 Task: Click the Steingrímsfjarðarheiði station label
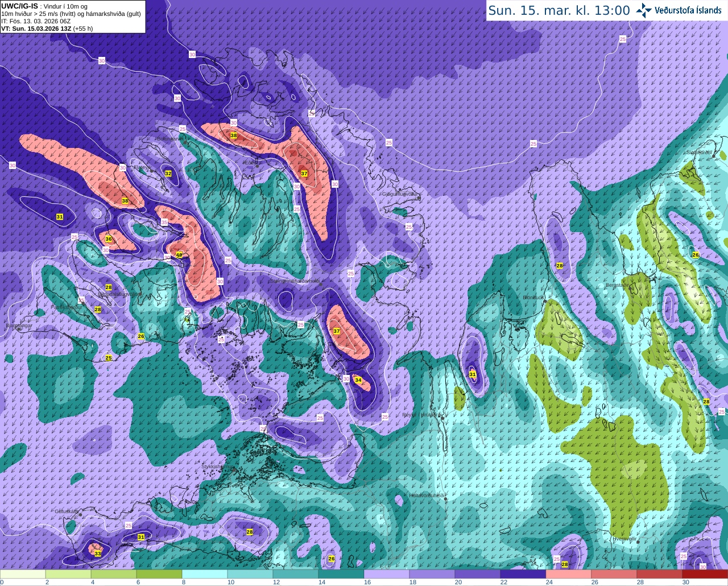[x=295, y=280]
